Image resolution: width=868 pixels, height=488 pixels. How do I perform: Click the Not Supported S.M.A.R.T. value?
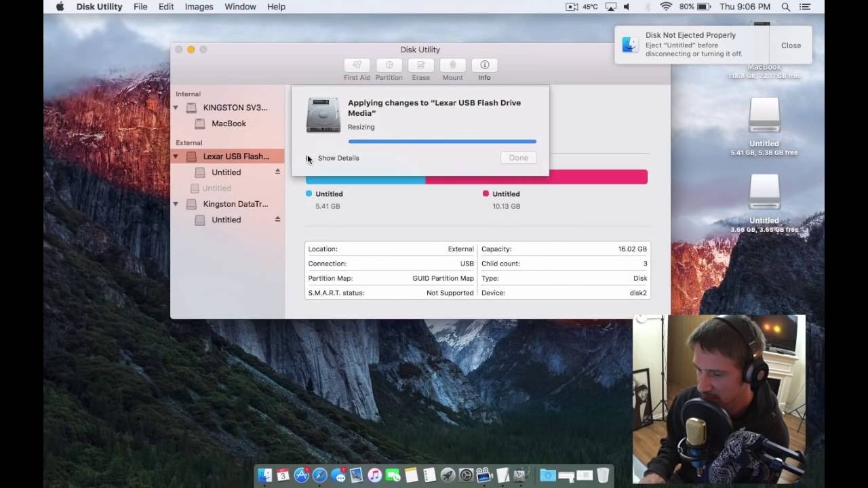(450, 293)
